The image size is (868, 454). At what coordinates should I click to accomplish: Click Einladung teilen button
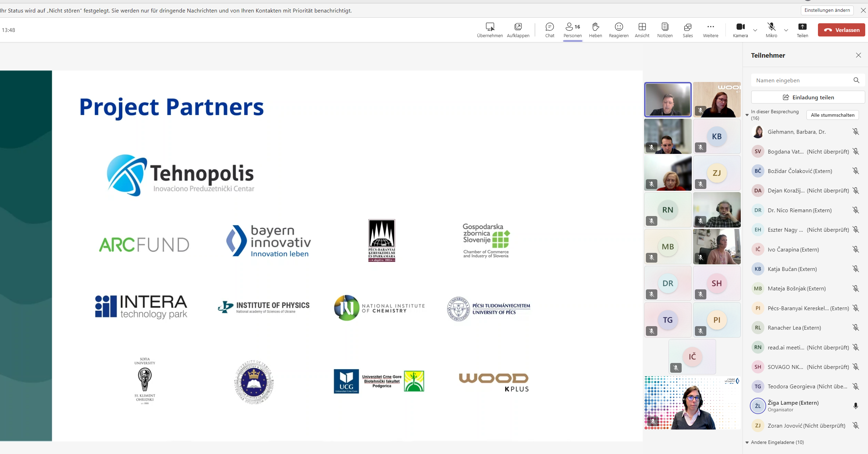tap(808, 97)
